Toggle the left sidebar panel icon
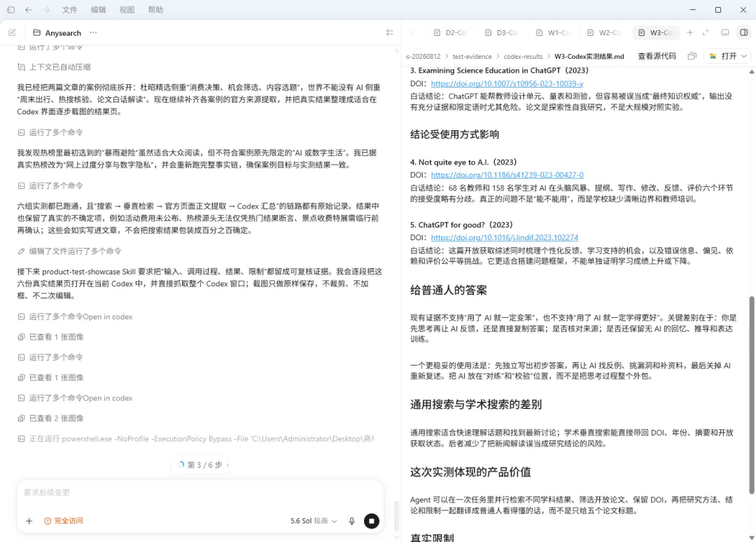Image resolution: width=756 pixels, height=542 pixels. pyautogui.click(x=10, y=10)
